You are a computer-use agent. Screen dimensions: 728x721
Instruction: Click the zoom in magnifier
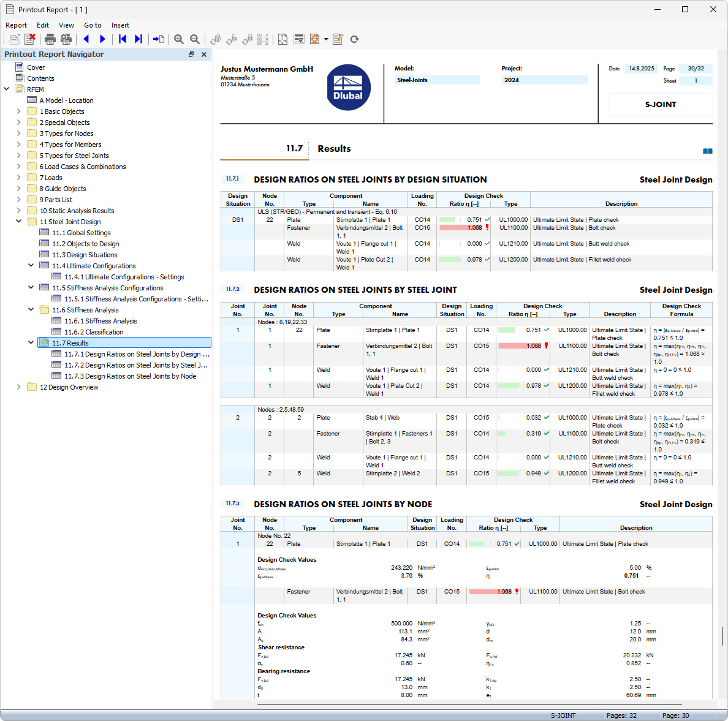179,39
